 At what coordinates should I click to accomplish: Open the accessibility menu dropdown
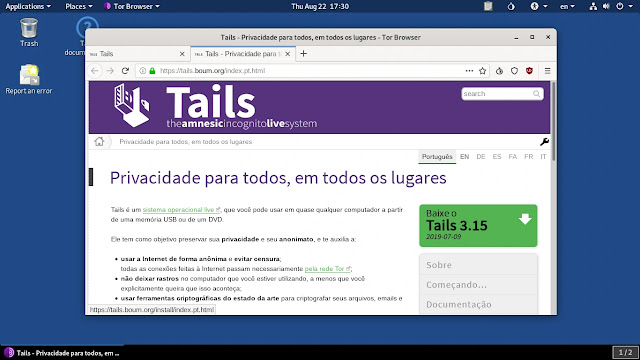[538, 6]
